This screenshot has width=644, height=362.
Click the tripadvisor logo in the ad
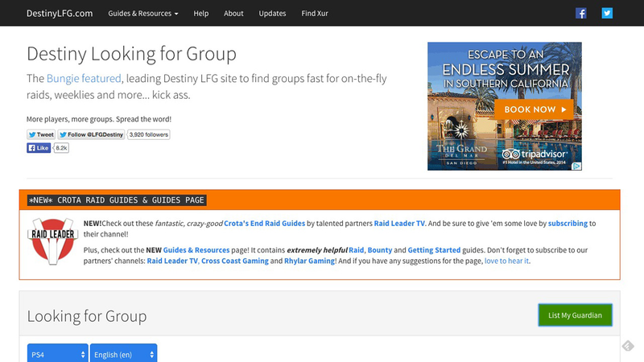[535, 154]
